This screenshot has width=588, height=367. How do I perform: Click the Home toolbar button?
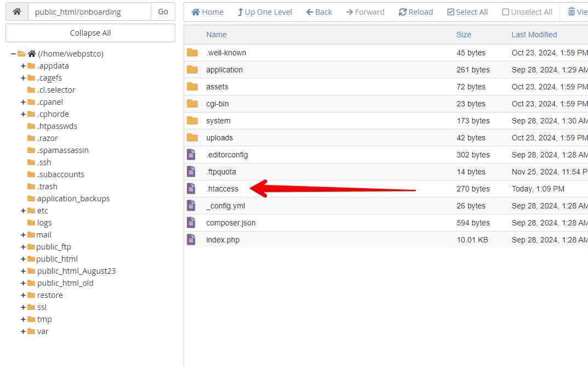click(x=207, y=12)
